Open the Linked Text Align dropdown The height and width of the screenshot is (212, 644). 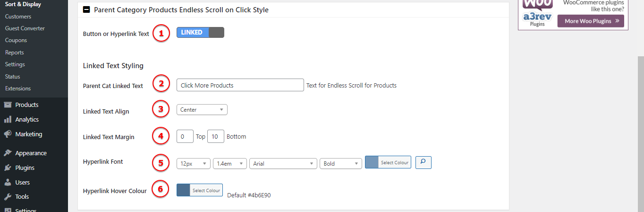click(202, 110)
